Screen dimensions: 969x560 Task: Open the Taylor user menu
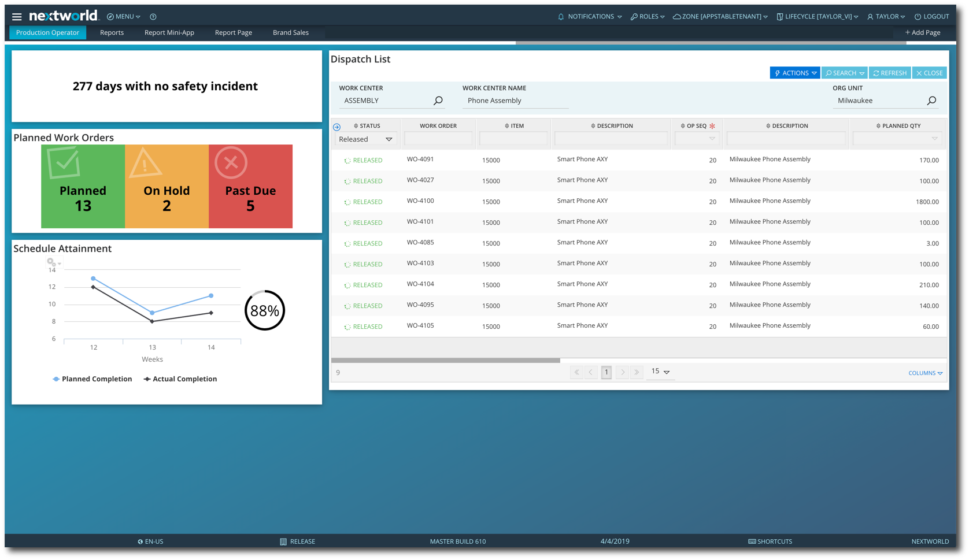click(x=886, y=17)
